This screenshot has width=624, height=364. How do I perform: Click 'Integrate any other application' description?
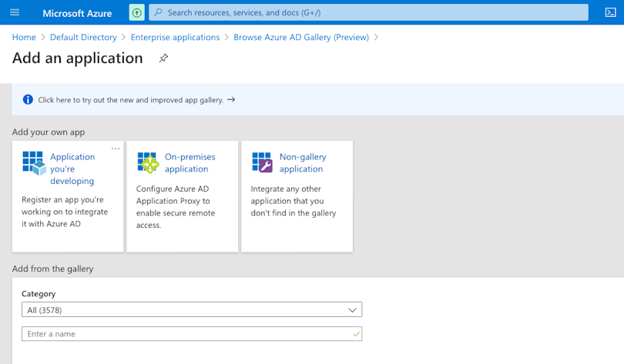tap(294, 201)
